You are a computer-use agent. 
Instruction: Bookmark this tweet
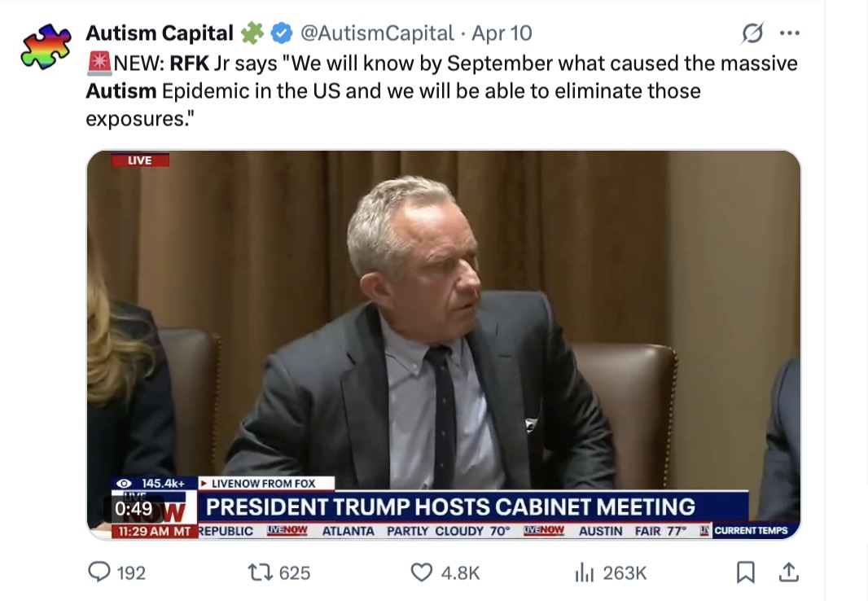pos(745,573)
